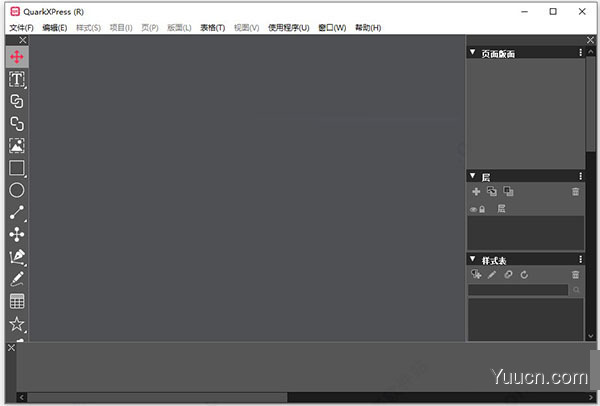The image size is (600, 406).
Task: Open the 样式(S) menu
Action: (x=88, y=28)
